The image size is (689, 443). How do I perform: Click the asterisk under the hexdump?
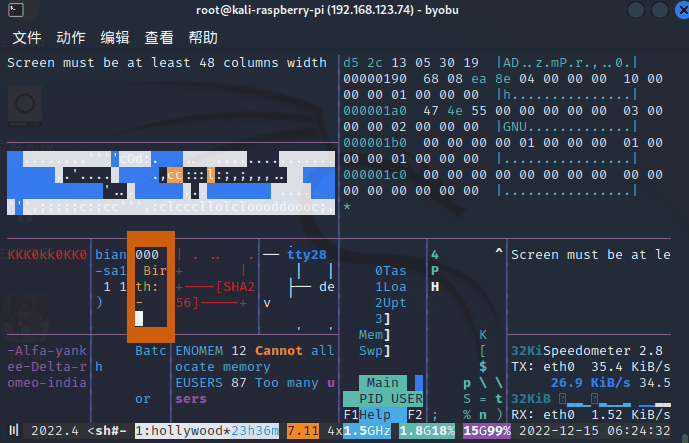(347, 207)
